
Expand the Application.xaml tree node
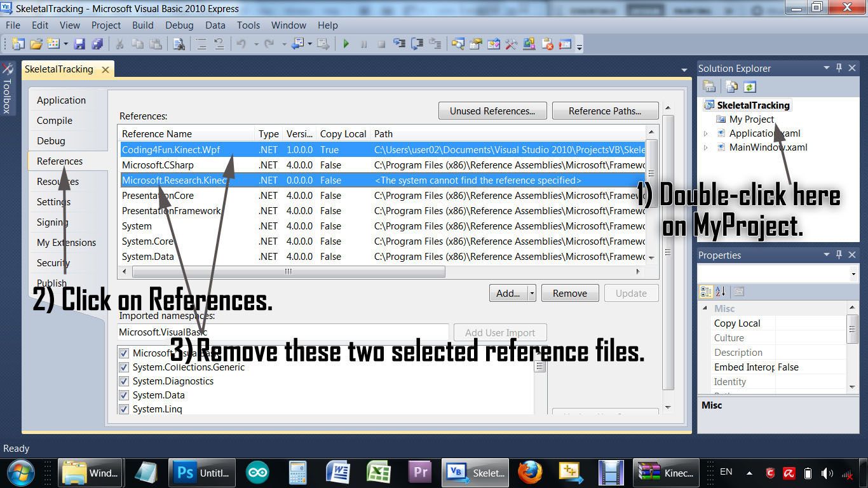pos(705,133)
